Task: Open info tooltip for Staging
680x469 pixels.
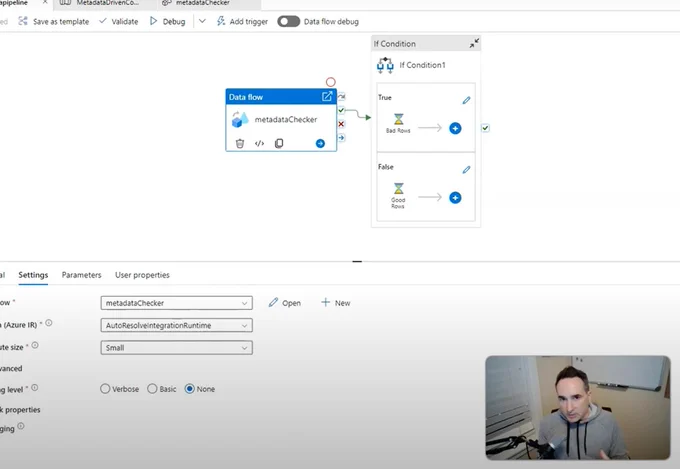Action: 21,426
